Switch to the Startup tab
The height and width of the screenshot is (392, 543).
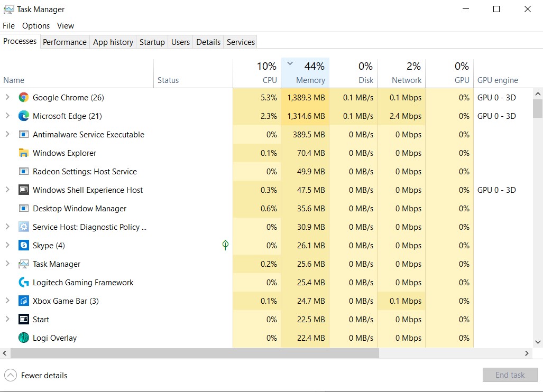[x=152, y=42]
